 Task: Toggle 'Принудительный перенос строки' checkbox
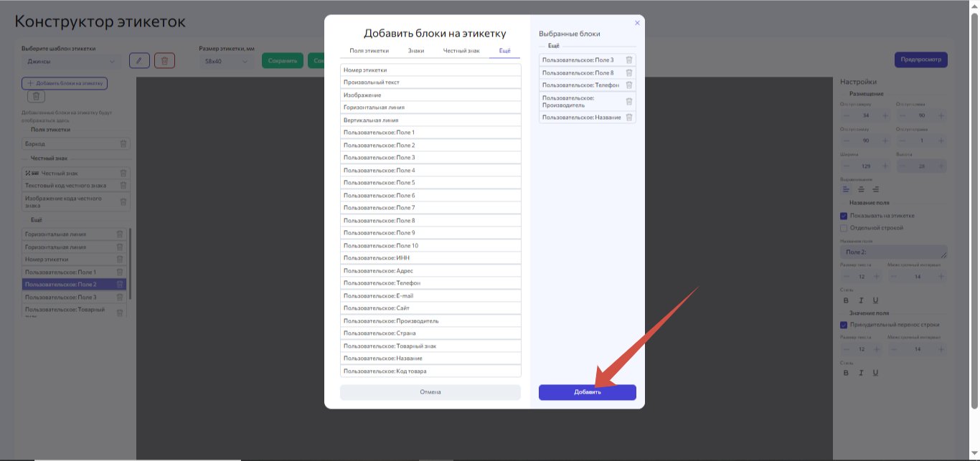[844, 325]
